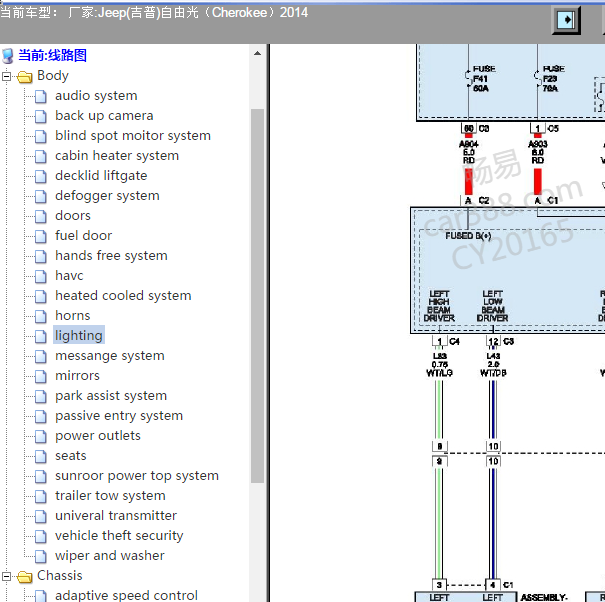Select the Chassis folder icon
Viewport: 605px width, 602px height.
click(25, 577)
